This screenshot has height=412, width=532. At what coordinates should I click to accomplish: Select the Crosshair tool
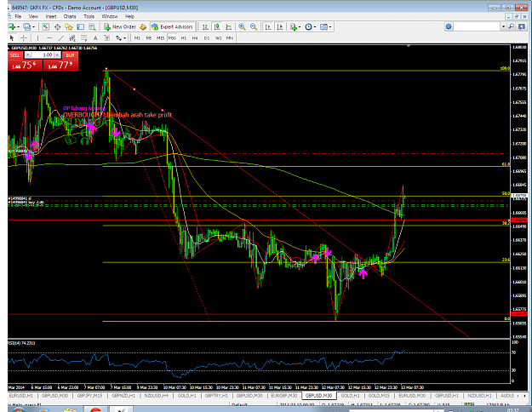[24, 38]
